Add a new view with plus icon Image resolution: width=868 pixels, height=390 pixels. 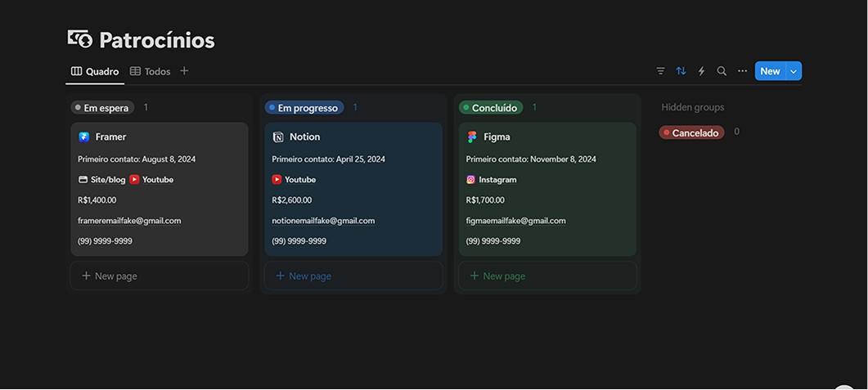click(x=184, y=71)
